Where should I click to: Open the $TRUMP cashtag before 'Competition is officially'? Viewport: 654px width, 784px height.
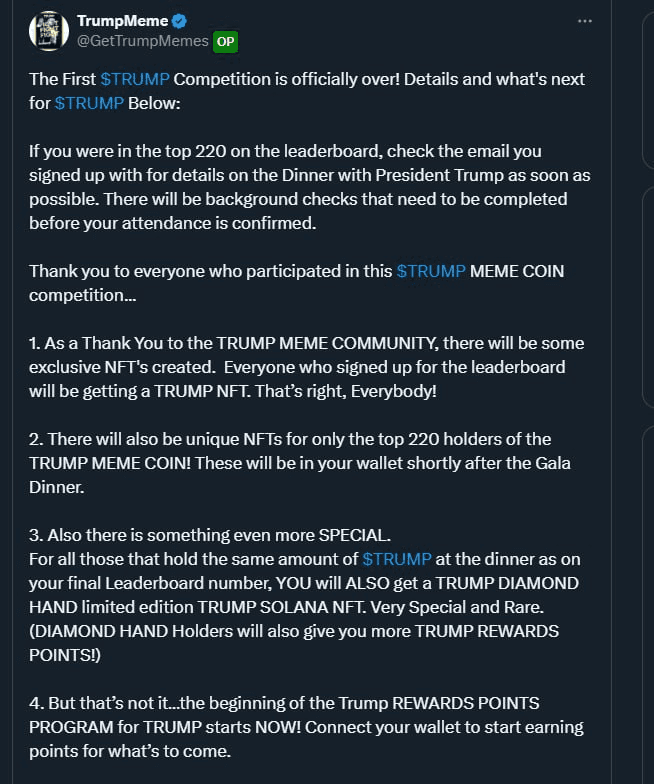tap(135, 79)
